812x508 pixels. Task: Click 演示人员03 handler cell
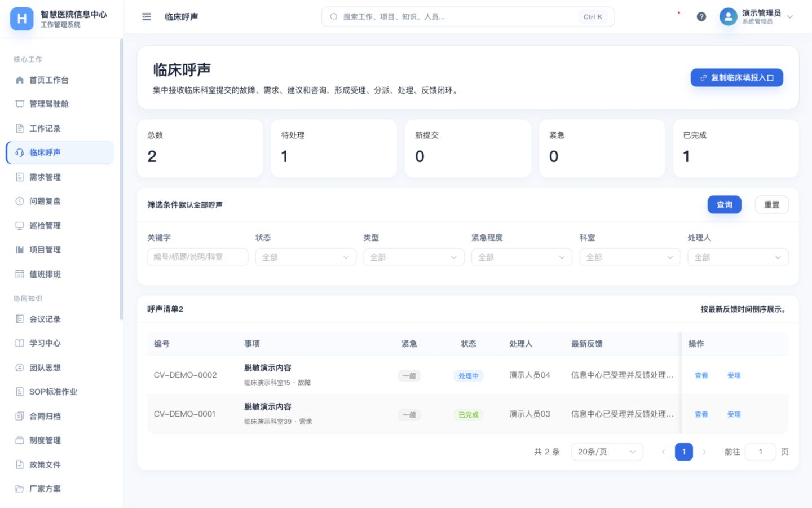529,414
